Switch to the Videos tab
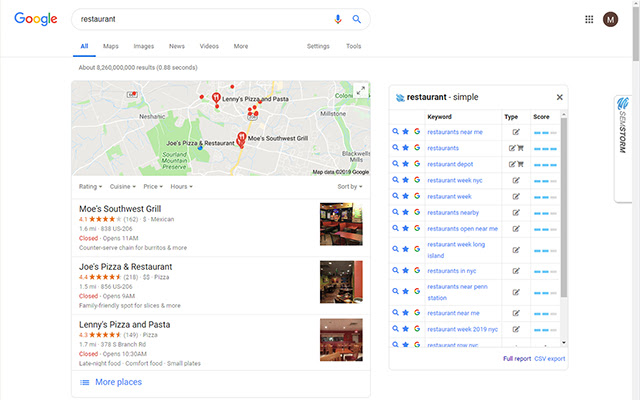Viewport: 640px width, 400px height. 209,46
